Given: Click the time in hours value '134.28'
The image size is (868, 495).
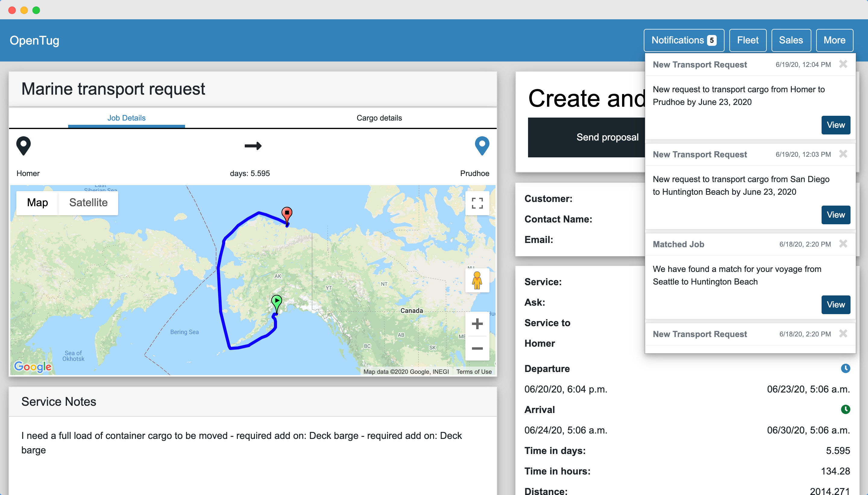Looking at the screenshot, I should [x=835, y=471].
